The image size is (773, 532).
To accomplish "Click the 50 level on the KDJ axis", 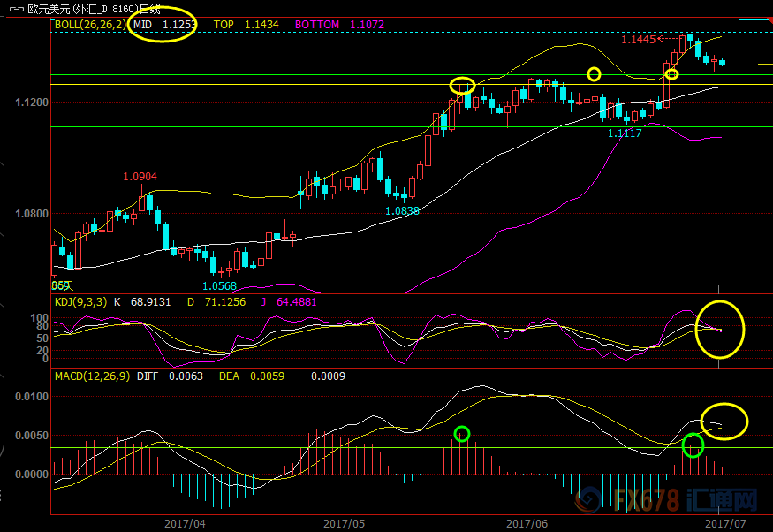I will coord(42,338).
